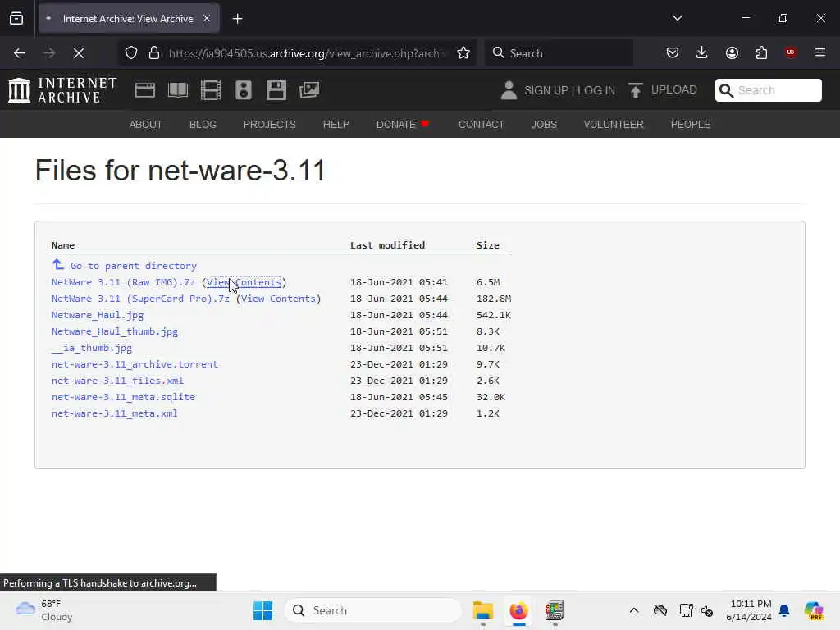Click the UPLOAD link text

point(674,89)
